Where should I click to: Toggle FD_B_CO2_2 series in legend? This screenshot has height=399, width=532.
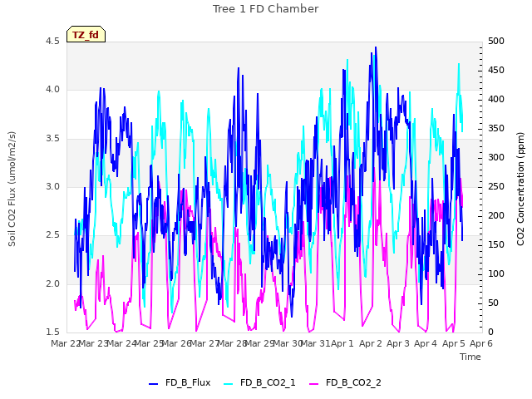click(x=346, y=382)
